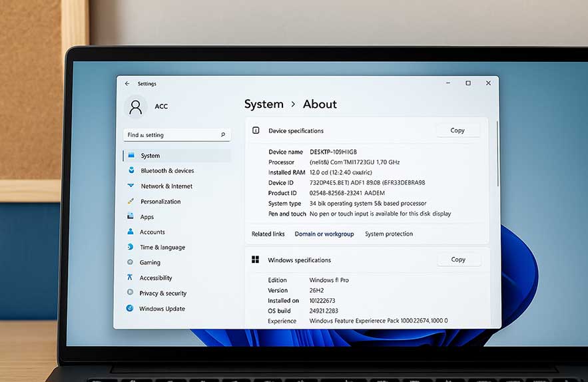The height and width of the screenshot is (382, 588).
Task: Click the Device specifications info icon
Action: pyautogui.click(x=256, y=130)
